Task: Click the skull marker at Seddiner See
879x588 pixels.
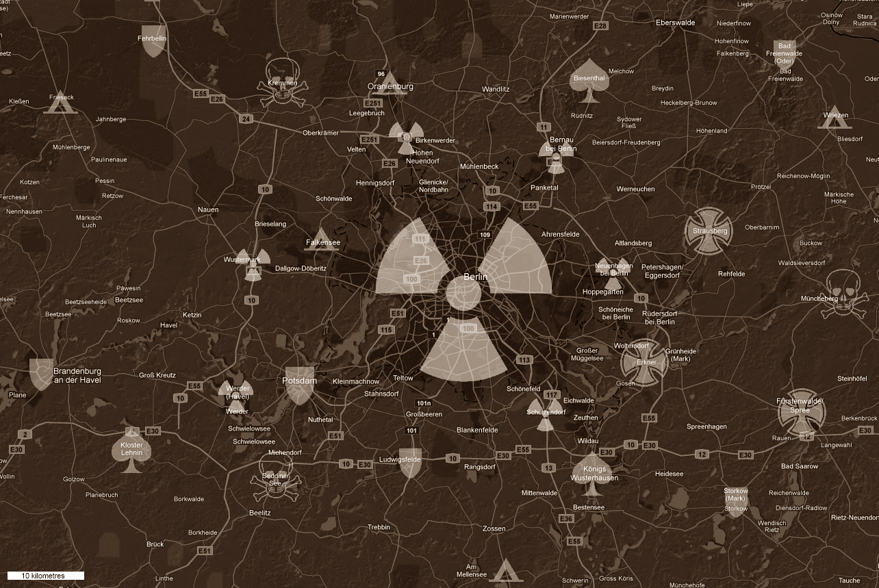Action: 276,478
